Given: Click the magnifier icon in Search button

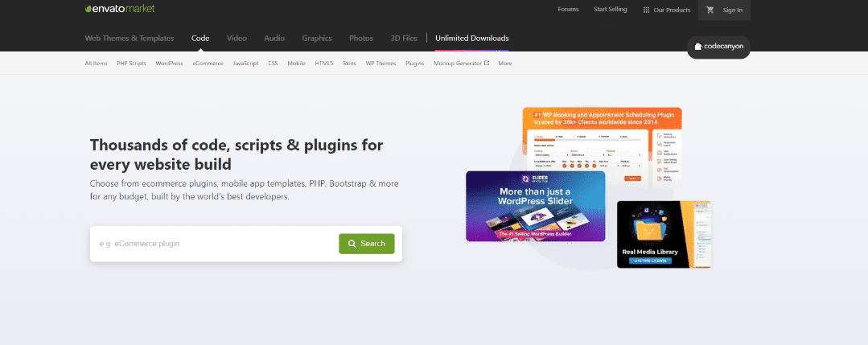Looking at the screenshot, I should 352,244.
